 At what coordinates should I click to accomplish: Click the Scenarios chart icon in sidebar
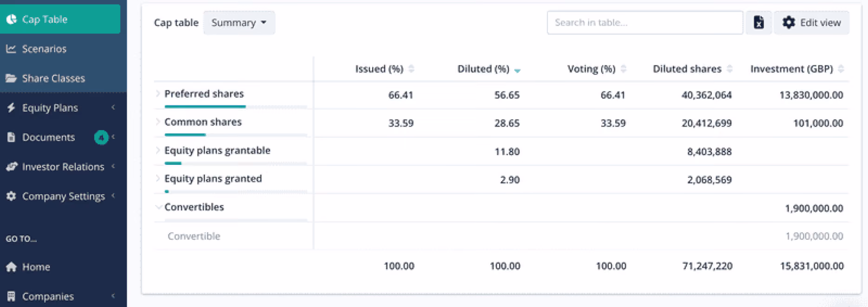(11, 49)
